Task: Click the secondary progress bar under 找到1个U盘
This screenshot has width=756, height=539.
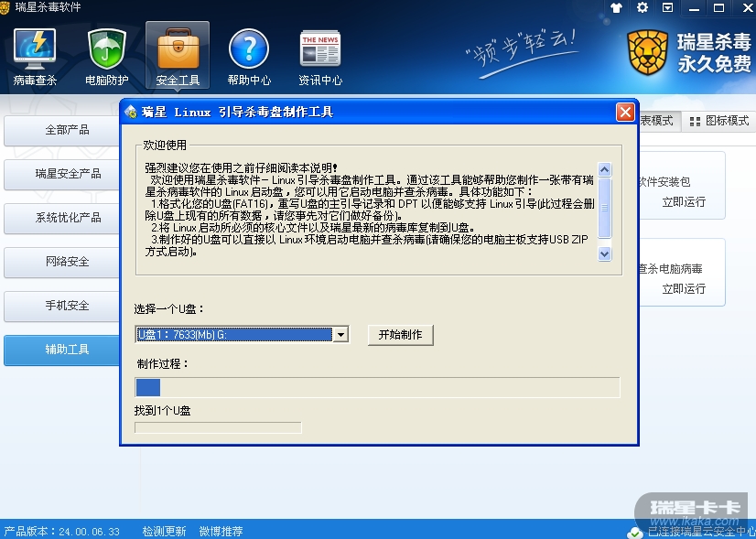Action: pyautogui.click(x=218, y=427)
